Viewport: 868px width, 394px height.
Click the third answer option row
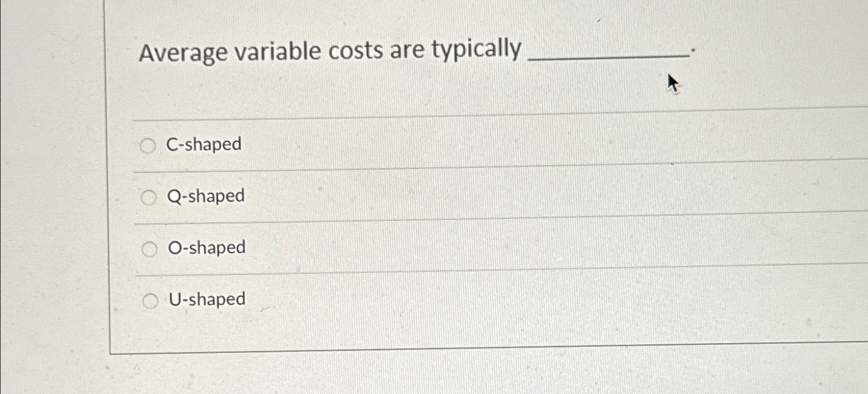(312, 248)
